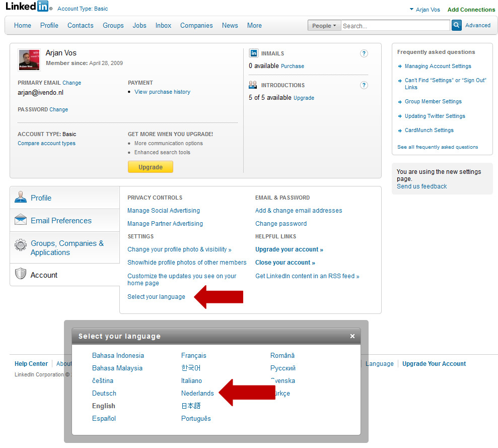Click See all frequently asked questions

coord(438,147)
